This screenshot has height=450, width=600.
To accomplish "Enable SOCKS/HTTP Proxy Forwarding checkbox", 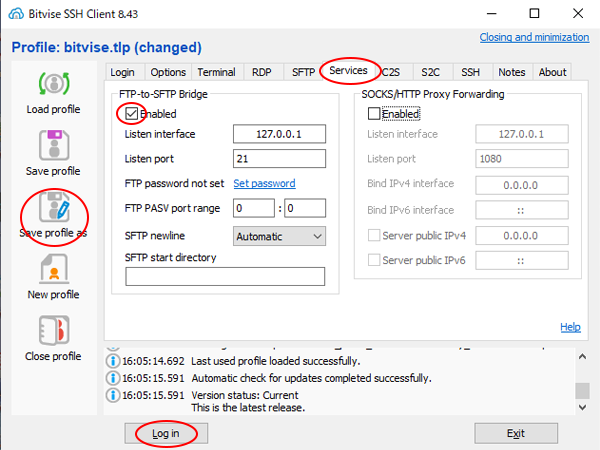I will coord(373,114).
